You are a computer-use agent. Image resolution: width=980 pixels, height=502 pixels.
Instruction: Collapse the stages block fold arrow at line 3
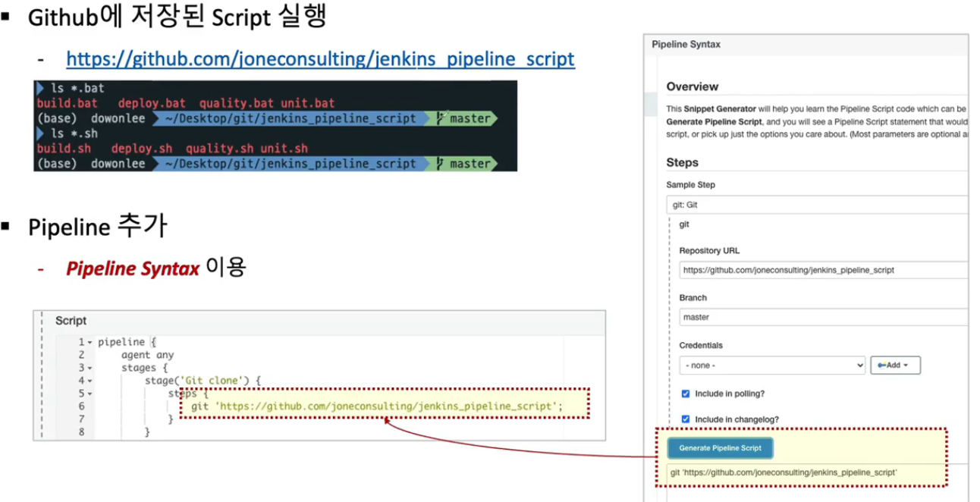(90, 369)
